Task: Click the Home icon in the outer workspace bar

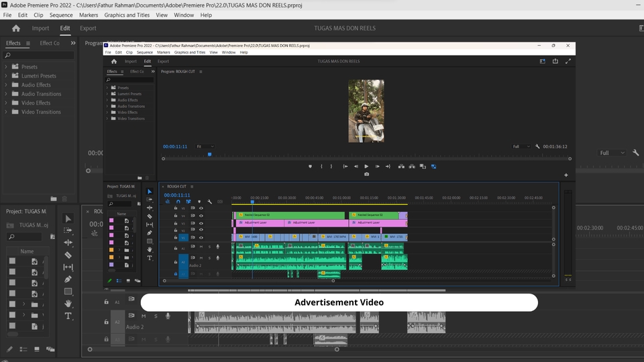Action: point(16,28)
